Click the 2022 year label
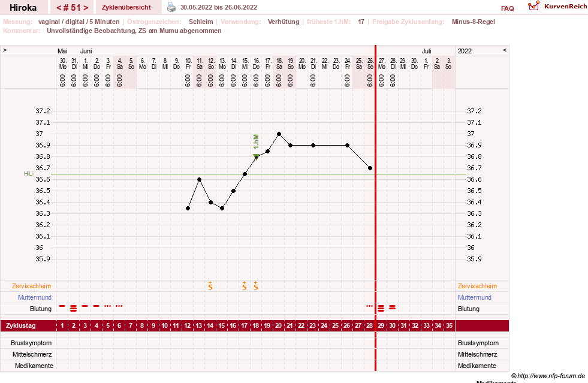The image size is (588, 383). pos(465,51)
